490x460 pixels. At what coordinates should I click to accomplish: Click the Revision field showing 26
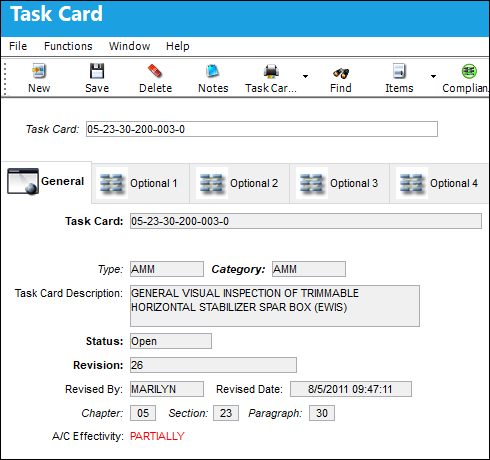213,365
